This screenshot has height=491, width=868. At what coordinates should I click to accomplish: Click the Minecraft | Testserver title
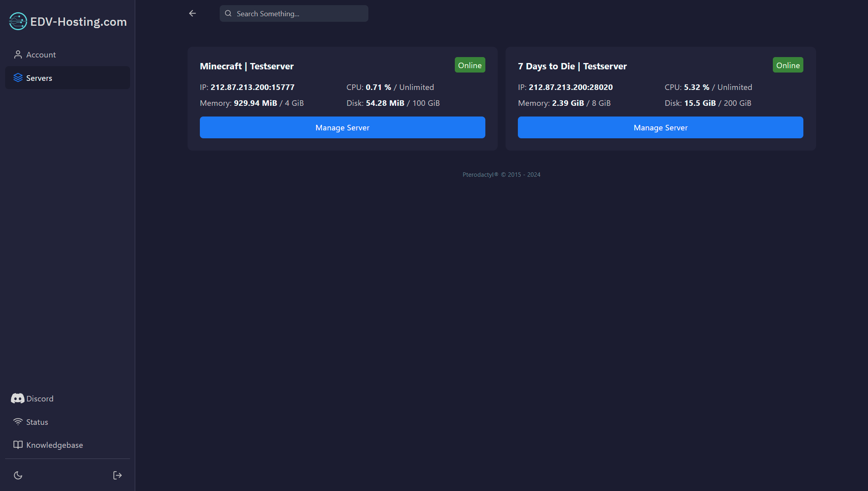pyautogui.click(x=247, y=66)
